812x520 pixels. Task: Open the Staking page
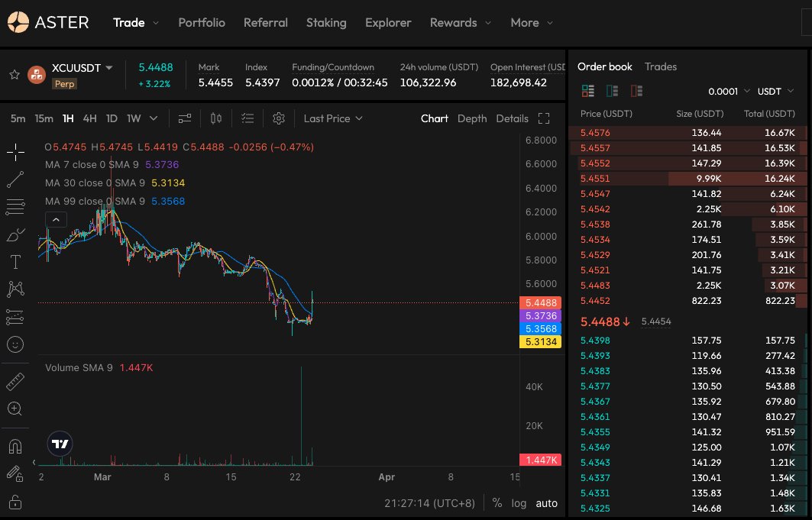coord(326,23)
